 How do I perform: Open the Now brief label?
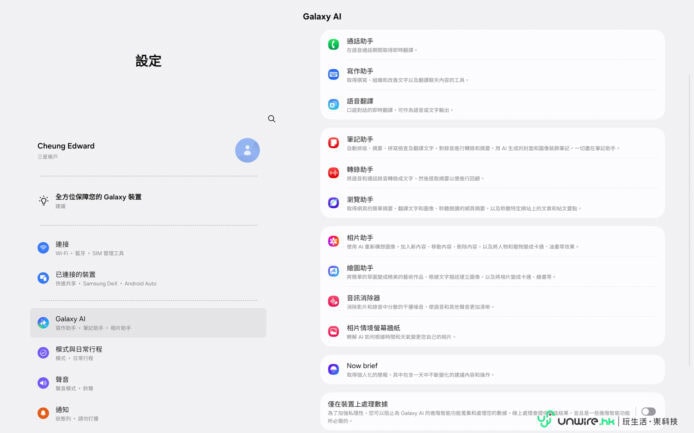[x=362, y=366]
